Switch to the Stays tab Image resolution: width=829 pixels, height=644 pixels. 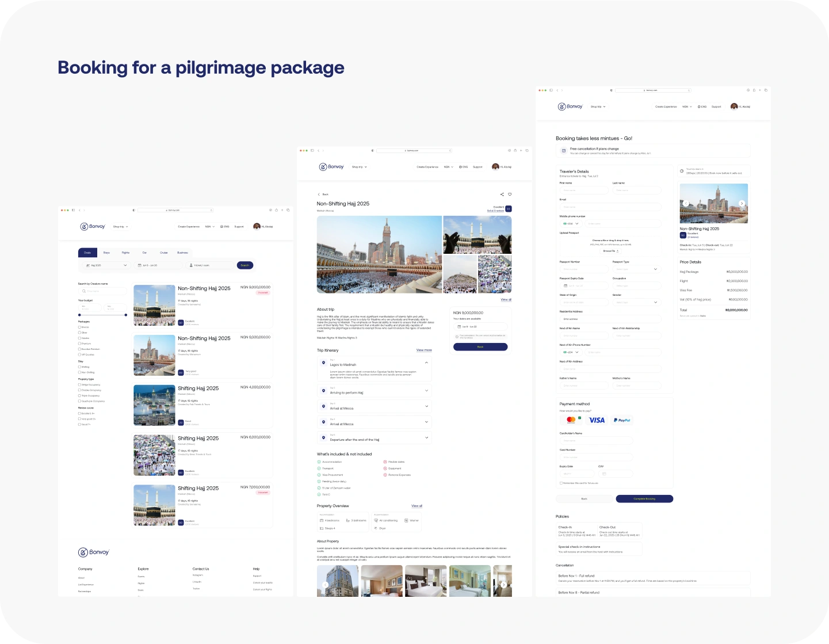pos(106,253)
